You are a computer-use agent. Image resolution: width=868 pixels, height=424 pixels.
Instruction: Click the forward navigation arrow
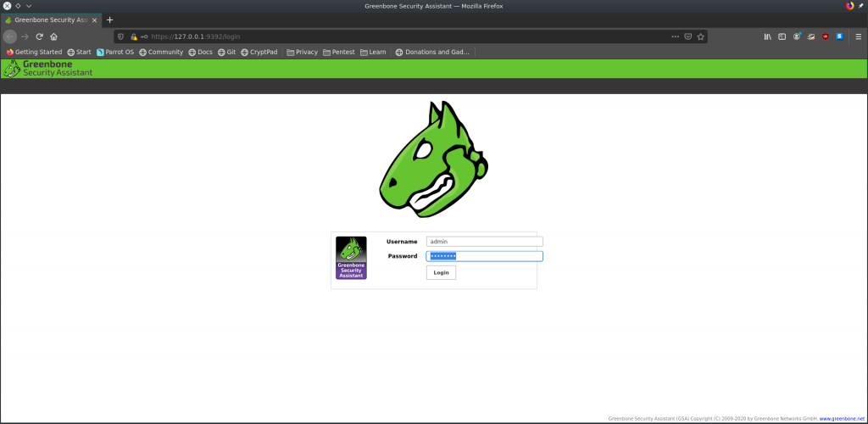(25, 36)
